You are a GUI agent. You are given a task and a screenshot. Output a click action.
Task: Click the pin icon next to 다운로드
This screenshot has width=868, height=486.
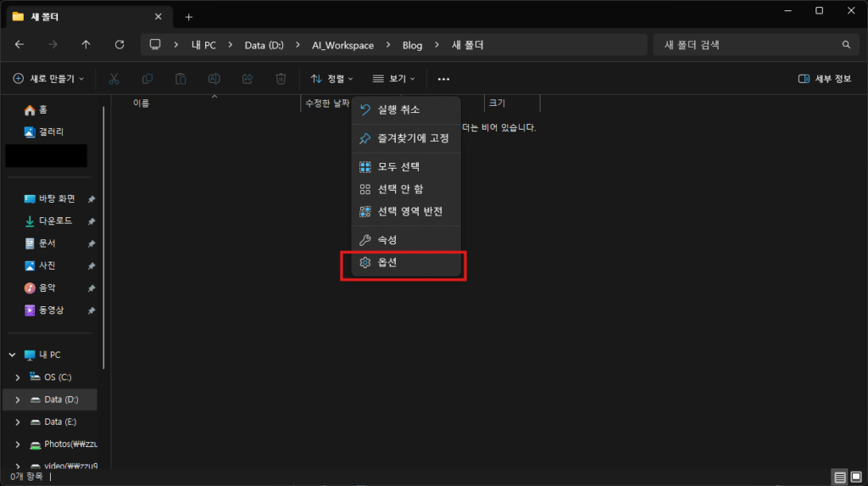point(92,221)
